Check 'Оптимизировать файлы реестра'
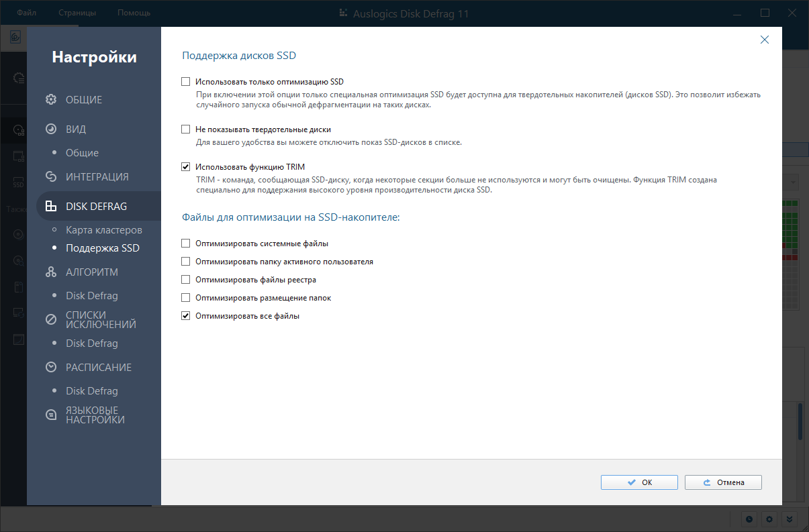Viewport: 809px width, 532px height. coord(186,280)
